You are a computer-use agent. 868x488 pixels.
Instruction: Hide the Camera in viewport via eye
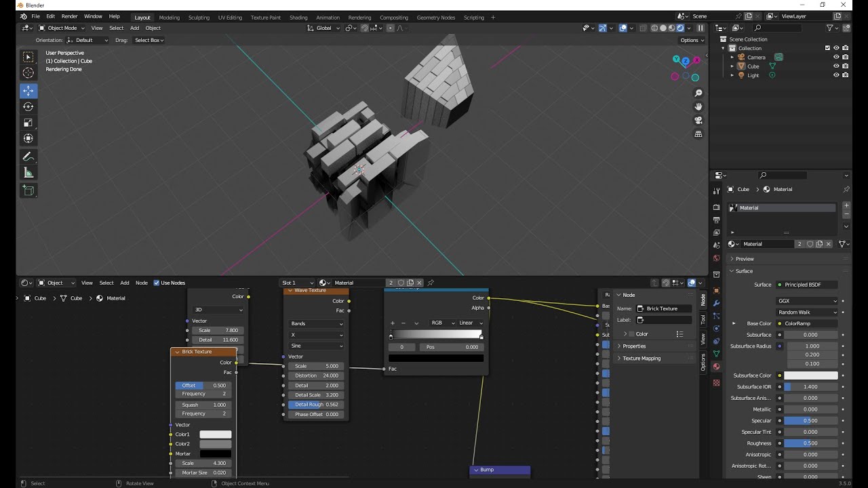click(x=836, y=57)
